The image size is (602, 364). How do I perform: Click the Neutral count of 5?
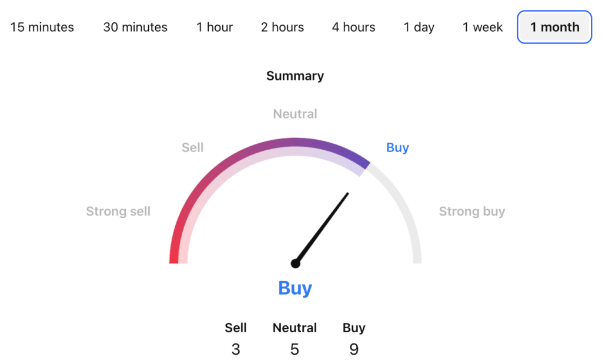[295, 349]
